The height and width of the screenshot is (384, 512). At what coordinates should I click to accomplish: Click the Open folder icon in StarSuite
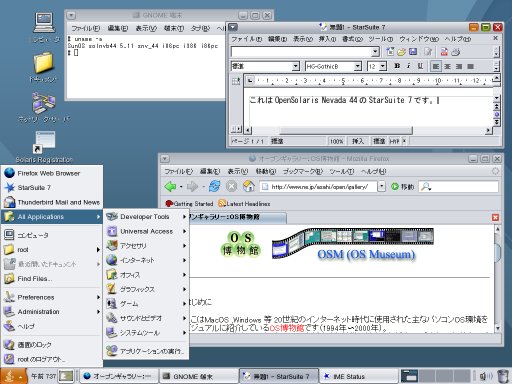pos(401,51)
